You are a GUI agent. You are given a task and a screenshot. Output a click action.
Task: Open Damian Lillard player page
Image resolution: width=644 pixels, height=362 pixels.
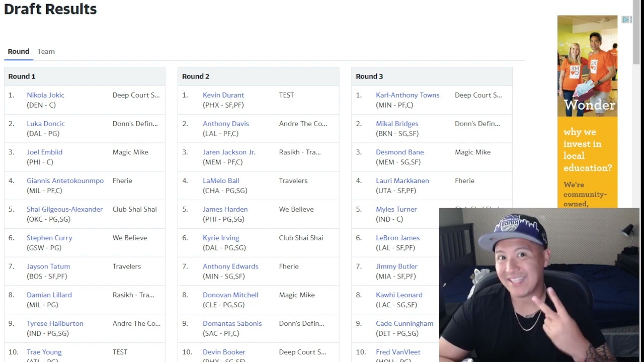point(49,295)
